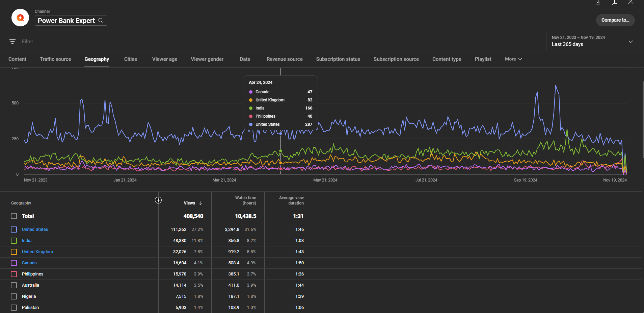
Task: Click the Canada purple dot in tooltip
Action: click(251, 92)
